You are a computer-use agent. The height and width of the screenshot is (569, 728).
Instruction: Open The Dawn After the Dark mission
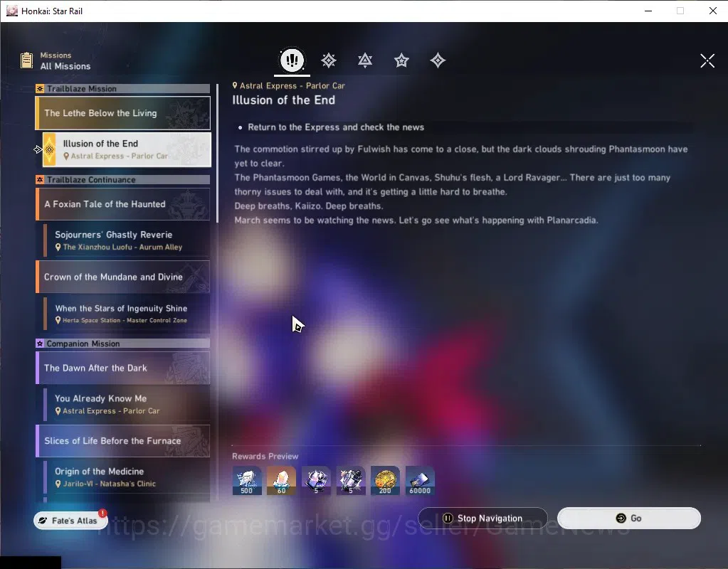pyautogui.click(x=123, y=368)
